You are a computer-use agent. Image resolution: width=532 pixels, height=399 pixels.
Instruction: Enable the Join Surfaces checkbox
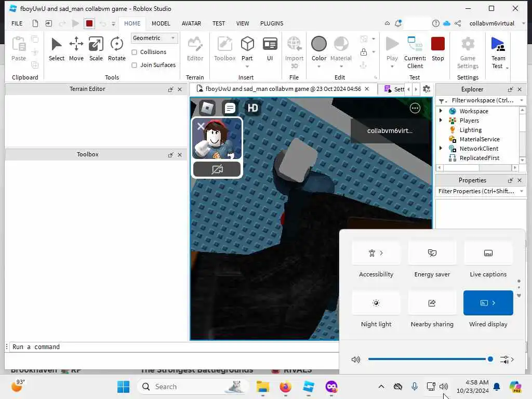pos(135,65)
